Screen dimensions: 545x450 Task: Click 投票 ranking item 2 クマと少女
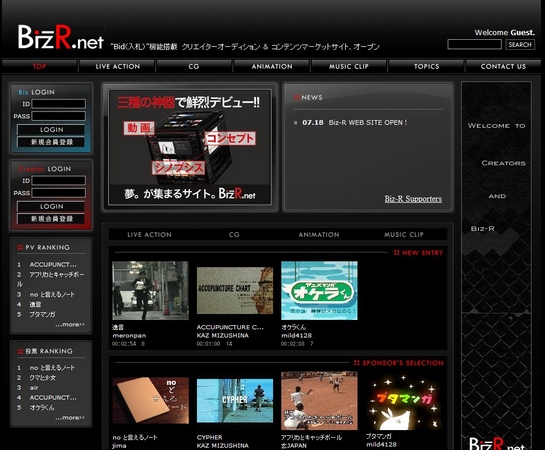click(x=43, y=377)
